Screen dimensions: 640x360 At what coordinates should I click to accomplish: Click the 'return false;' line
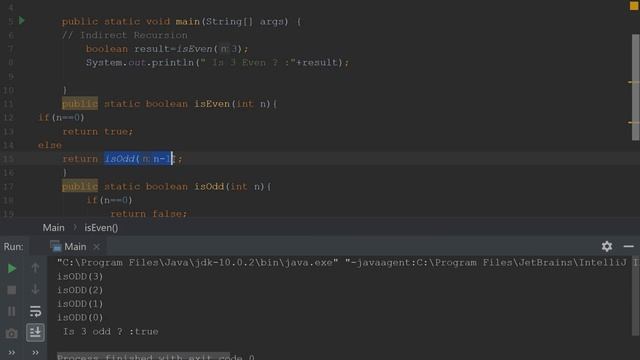149,213
